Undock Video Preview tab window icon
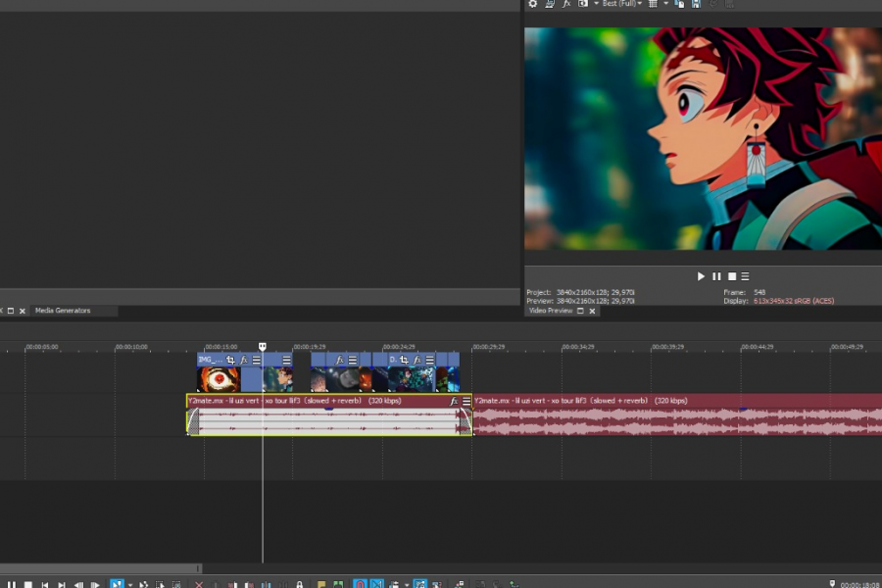The width and height of the screenshot is (882, 588). [x=580, y=311]
